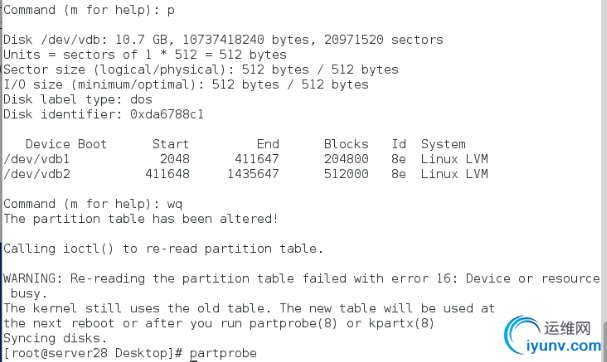The width and height of the screenshot is (607, 362).
Task: Click the iyunv.com watermark logo
Action: click(x=552, y=335)
